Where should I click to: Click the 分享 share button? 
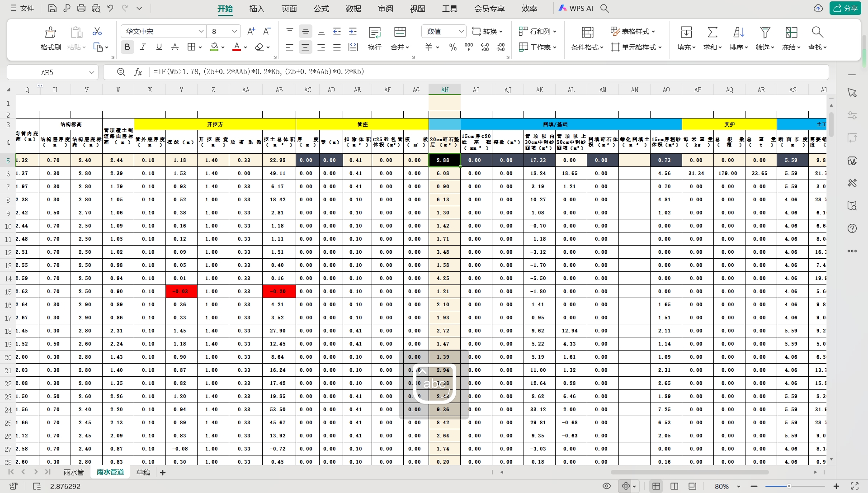tap(845, 8)
